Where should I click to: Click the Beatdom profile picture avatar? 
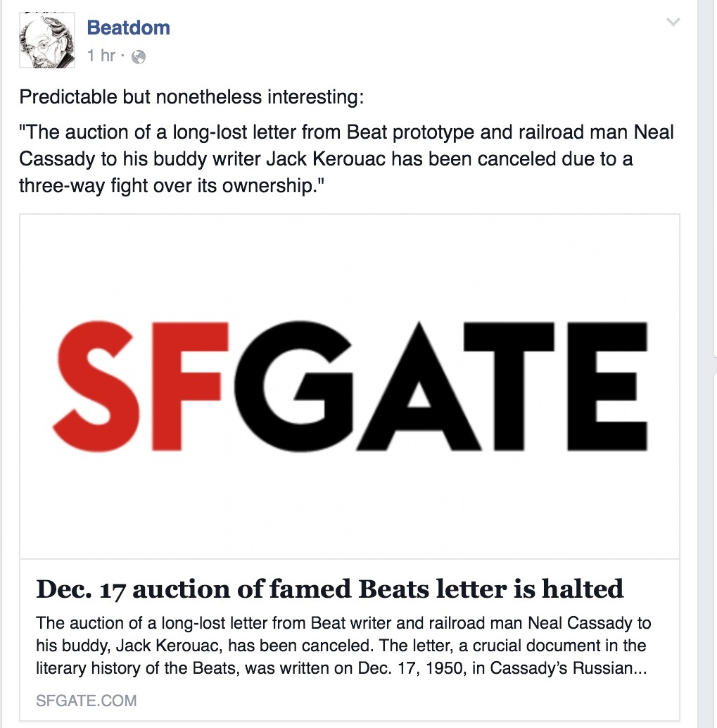(47, 42)
